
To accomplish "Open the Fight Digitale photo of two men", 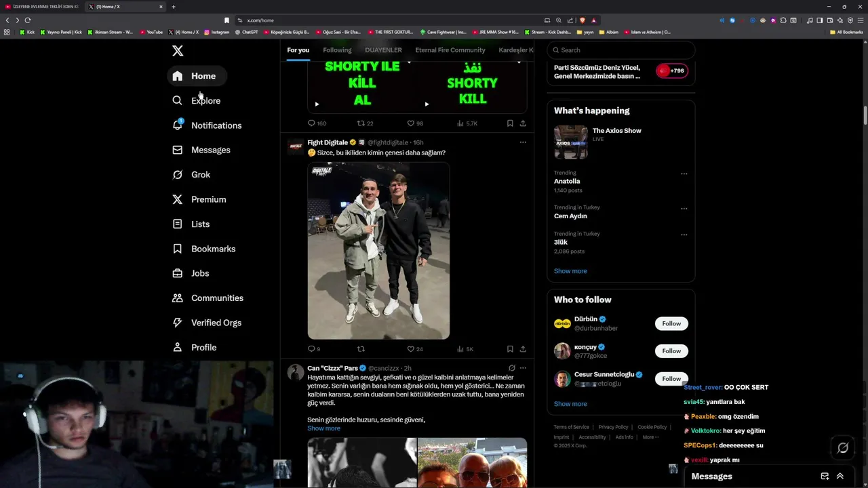I will click(x=378, y=251).
